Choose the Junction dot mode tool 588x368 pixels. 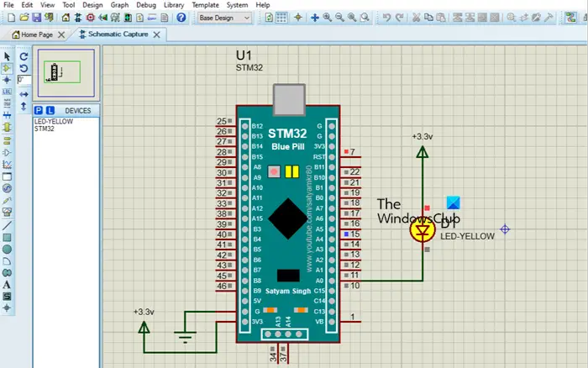7,80
